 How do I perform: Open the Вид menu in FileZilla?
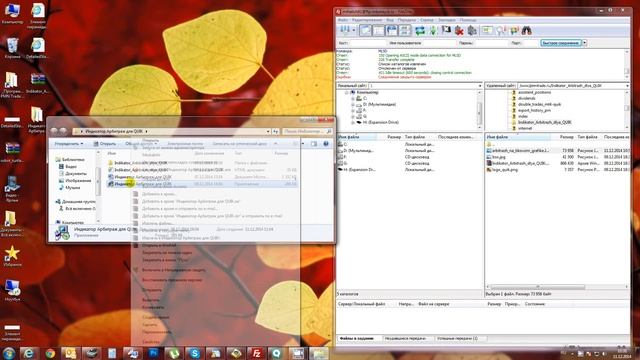tap(390, 20)
